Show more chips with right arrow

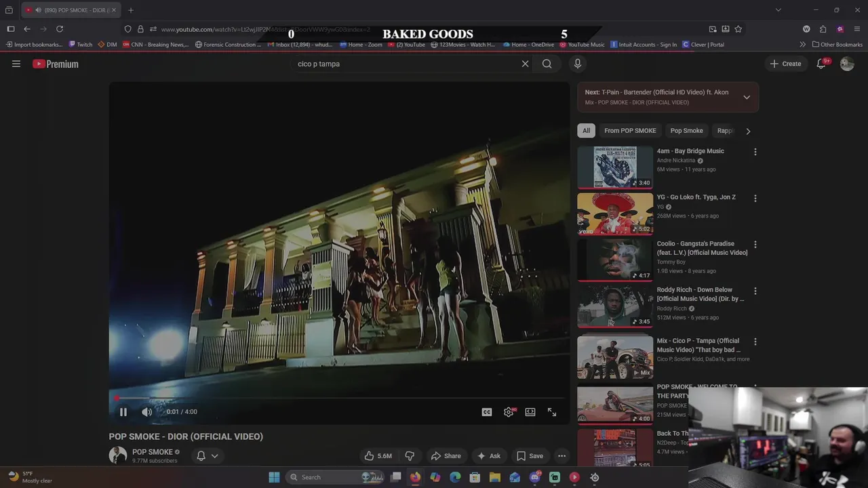coord(748,131)
